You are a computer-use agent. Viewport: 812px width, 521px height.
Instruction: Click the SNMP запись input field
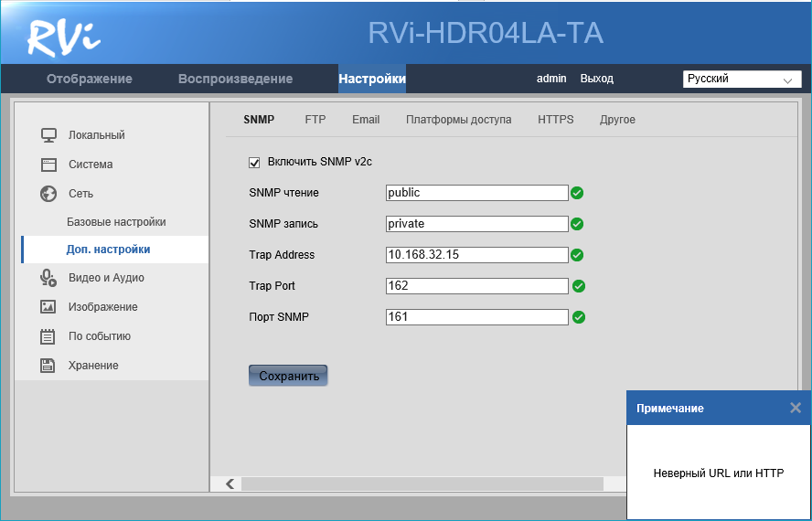click(x=477, y=224)
